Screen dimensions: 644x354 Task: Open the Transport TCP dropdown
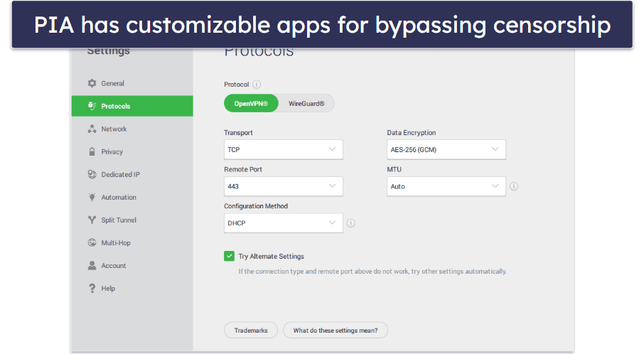coord(284,149)
